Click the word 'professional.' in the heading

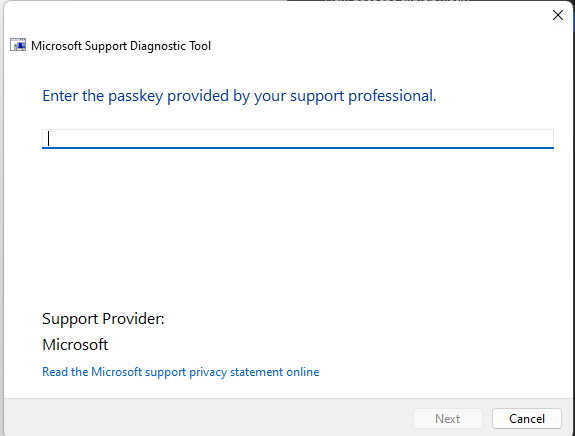tap(392, 96)
